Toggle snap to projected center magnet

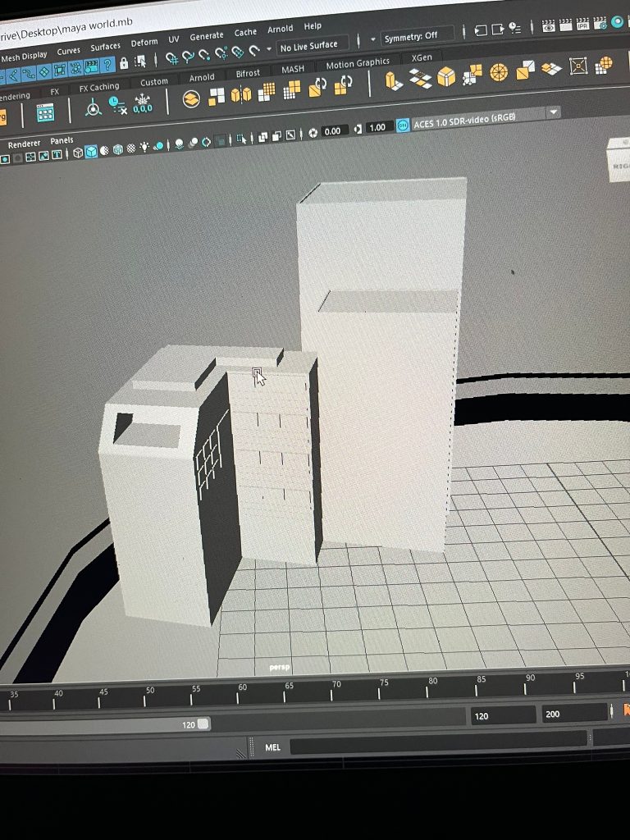pyautogui.click(x=221, y=53)
